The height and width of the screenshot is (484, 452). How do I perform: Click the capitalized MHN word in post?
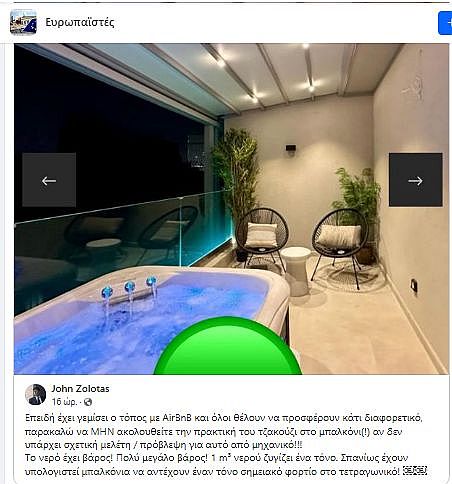coord(103,432)
